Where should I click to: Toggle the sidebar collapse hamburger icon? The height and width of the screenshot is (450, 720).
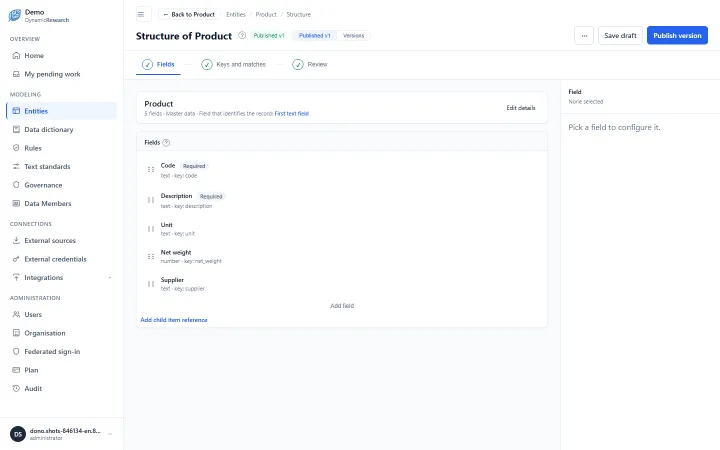point(141,14)
